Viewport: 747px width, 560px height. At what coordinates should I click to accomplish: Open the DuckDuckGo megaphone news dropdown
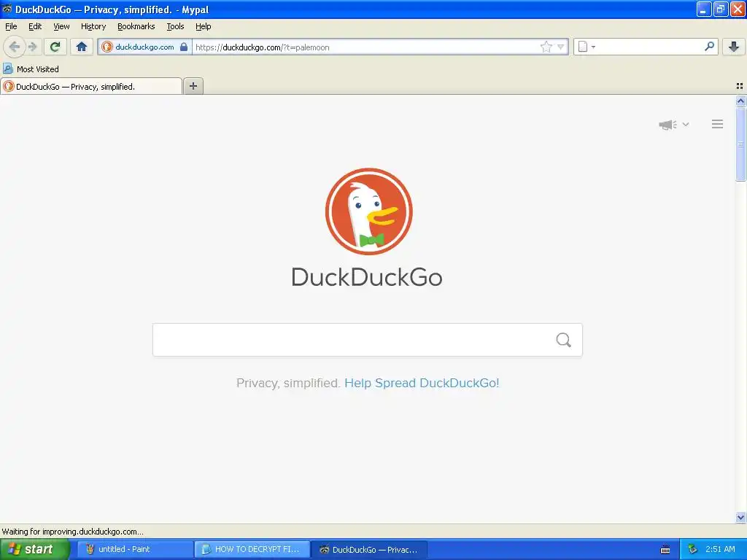673,125
